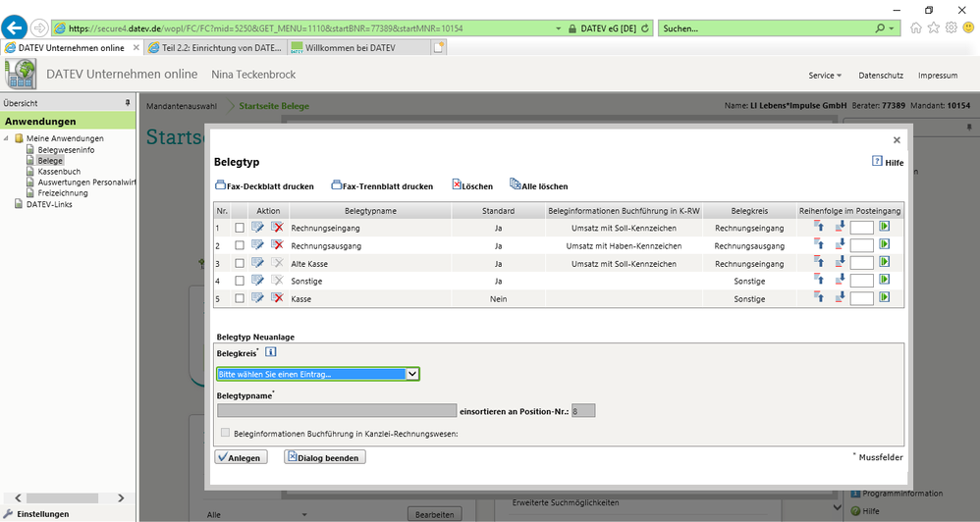Delete the Rechnungsausgang row with red X
Viewport: 980px width, 522px height.
tap(277, 244)
